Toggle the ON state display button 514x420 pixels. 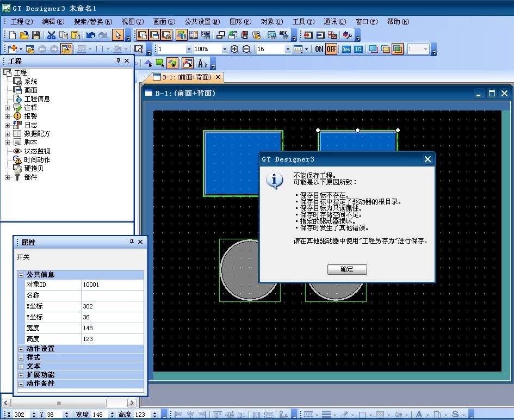(319, 49)
